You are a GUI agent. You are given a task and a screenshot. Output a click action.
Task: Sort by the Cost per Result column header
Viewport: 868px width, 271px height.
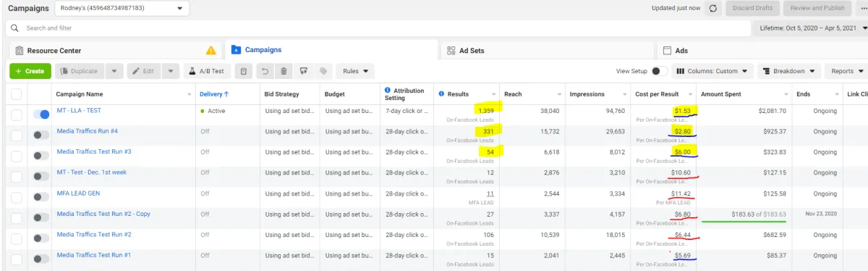pyautogui.click(x=657, y=94)
